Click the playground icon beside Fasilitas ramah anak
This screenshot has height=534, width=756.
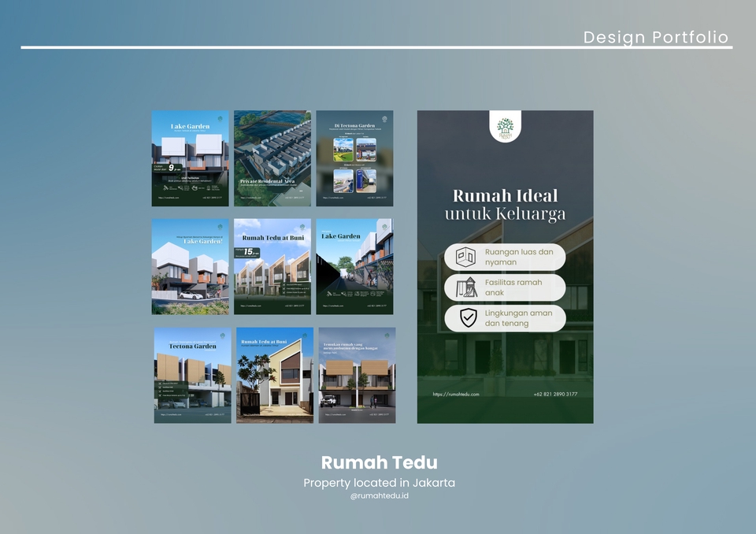point(466,287)
